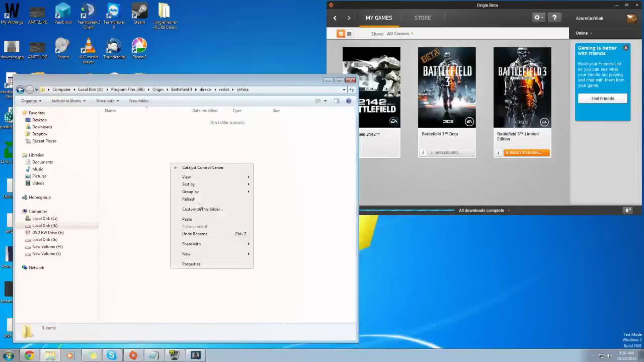Click Origin add friends icon on download bar
Image resolution: width=644 pixels, height=362 pixels.
tap(628, 210)
